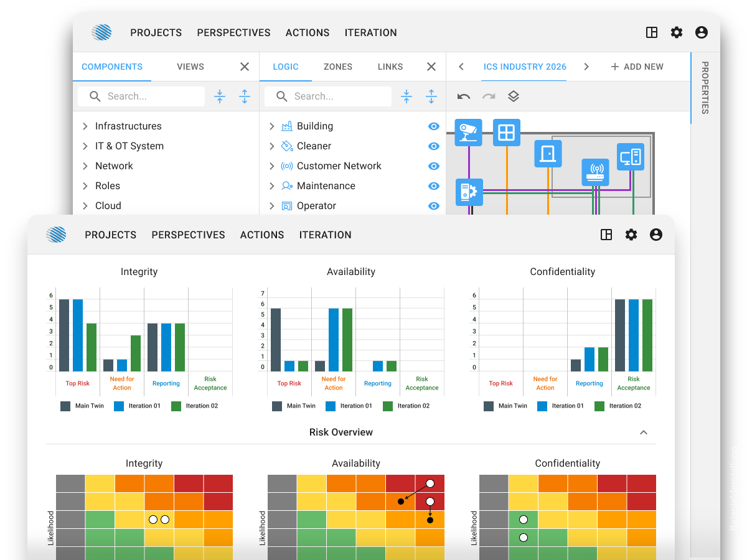The width and height of the screenshot is (747, 560).
Task: Toggle visibility of Customer Network
Action: (434, 166)
